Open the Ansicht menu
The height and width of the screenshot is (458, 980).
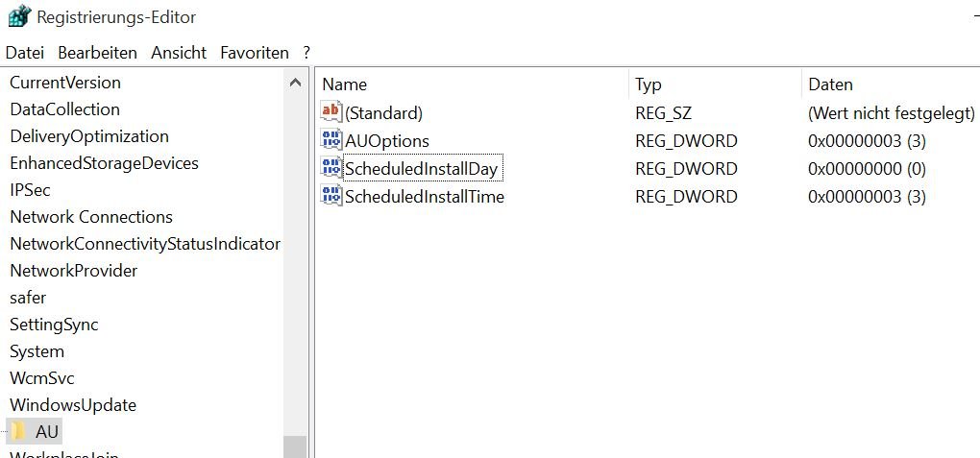tap(179, 53)
